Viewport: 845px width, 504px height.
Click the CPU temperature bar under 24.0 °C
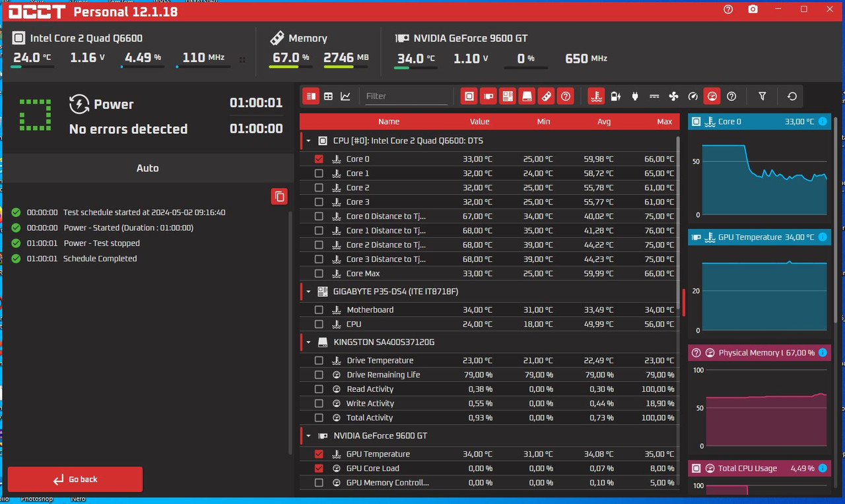(32, 67)
